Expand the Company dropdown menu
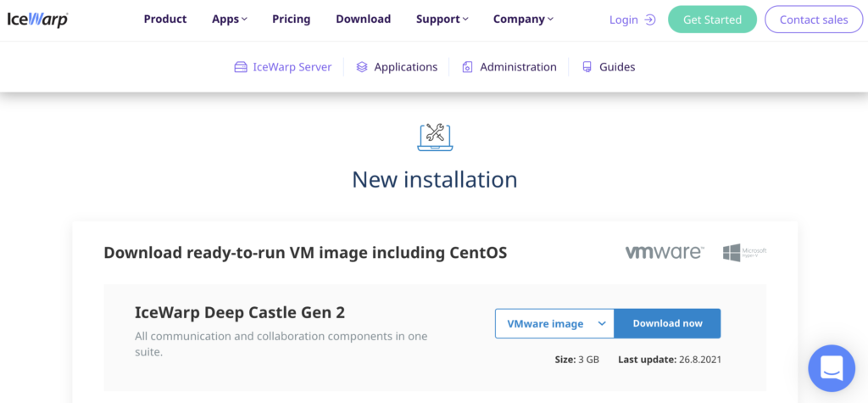 point(523,19)
